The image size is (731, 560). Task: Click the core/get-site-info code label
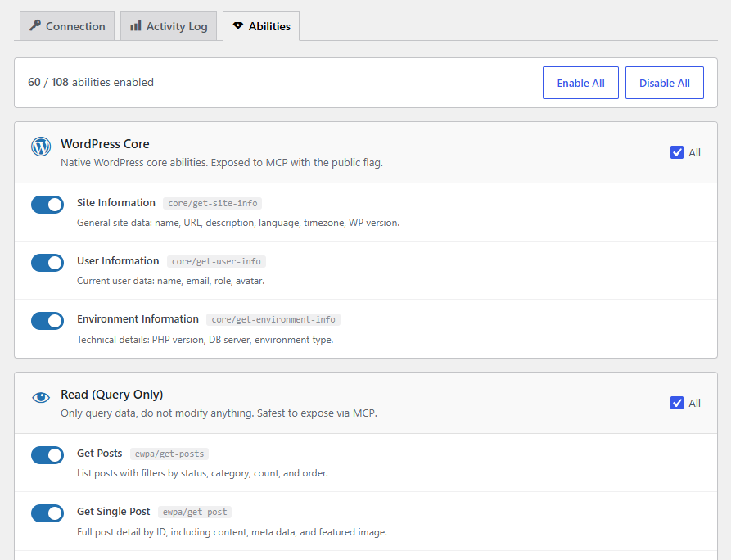coord(213,203)
